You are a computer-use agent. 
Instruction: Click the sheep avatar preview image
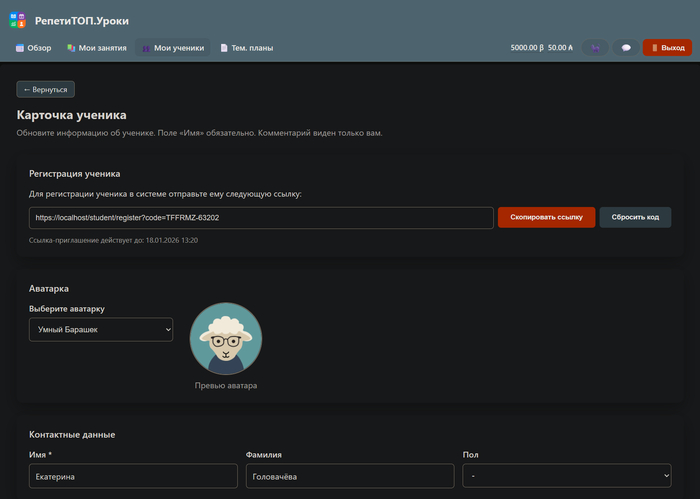coord(226,338)
